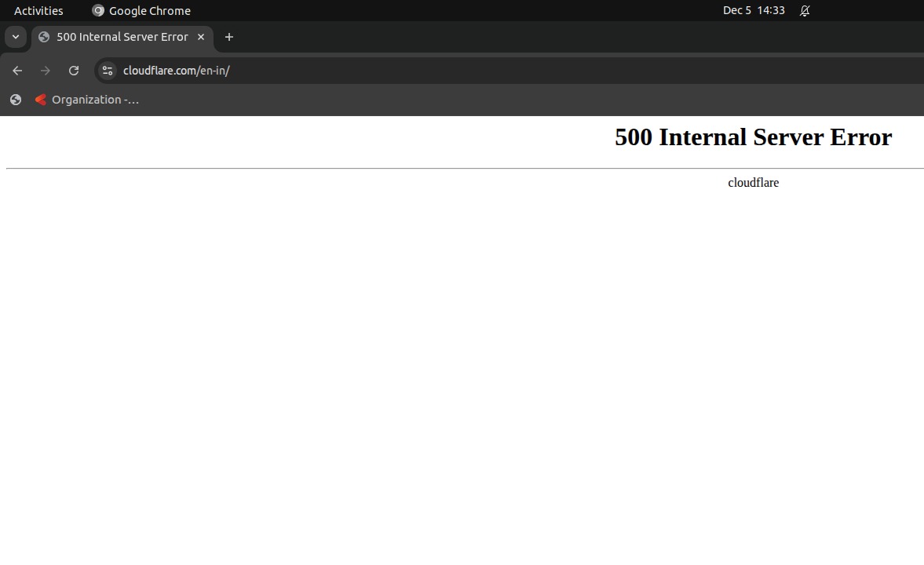
Task: Open site information via the tune icon
Action: 107,71
